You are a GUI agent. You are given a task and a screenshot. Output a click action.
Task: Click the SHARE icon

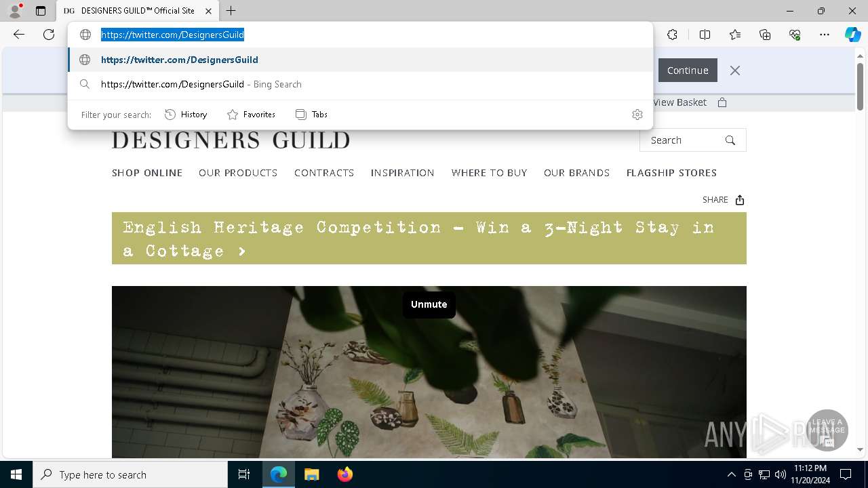click(x=740, y=200)
